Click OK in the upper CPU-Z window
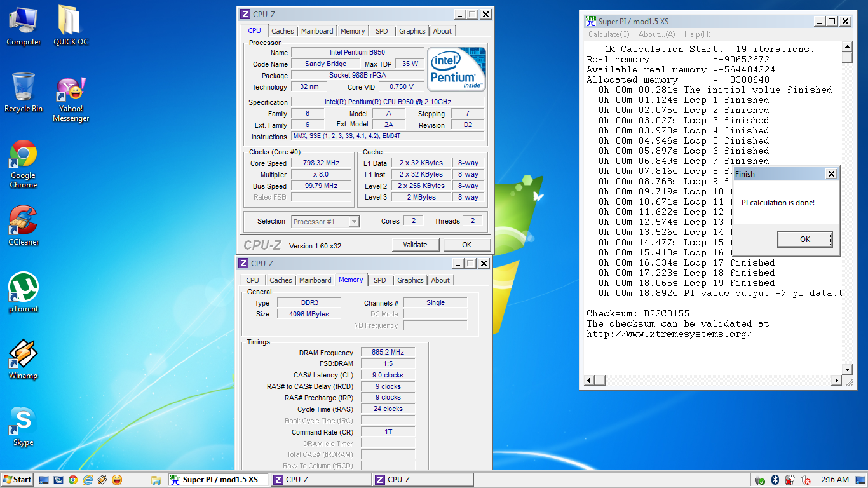Screen dimensions: 868x488 click(x=467, y=245)
